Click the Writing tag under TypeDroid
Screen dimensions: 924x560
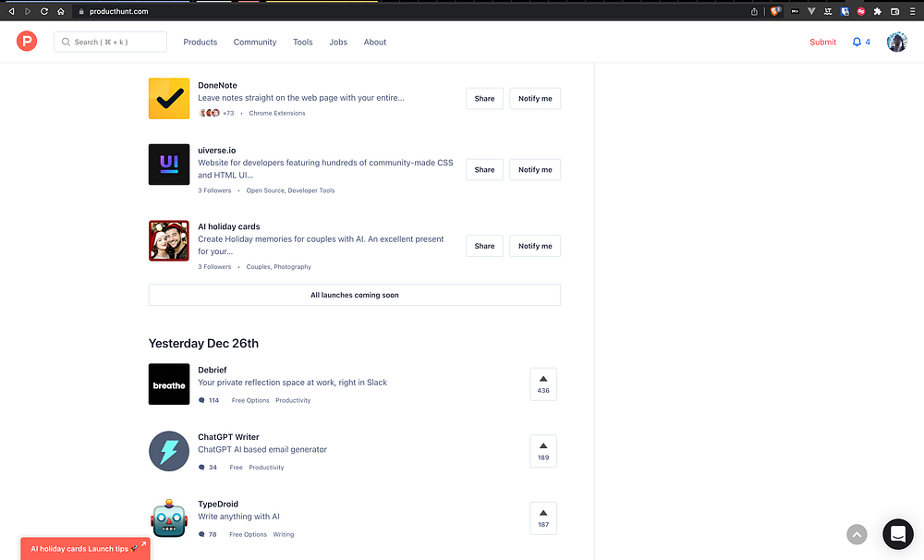coord(284,535)
